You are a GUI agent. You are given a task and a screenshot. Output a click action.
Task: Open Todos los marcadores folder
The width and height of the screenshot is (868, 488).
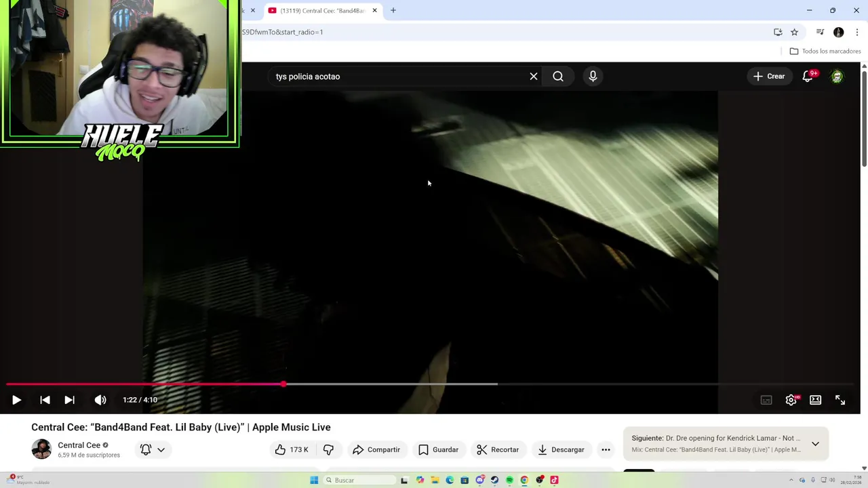825,51
